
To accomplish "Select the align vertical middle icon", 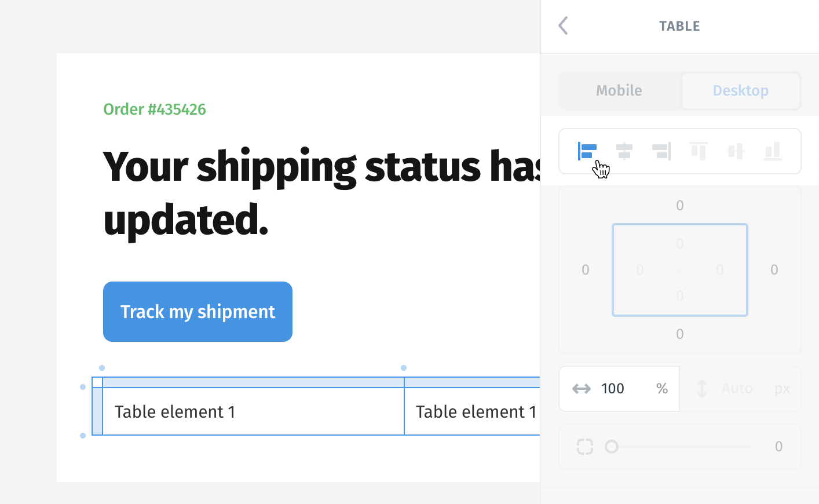I will coord(736,151).
